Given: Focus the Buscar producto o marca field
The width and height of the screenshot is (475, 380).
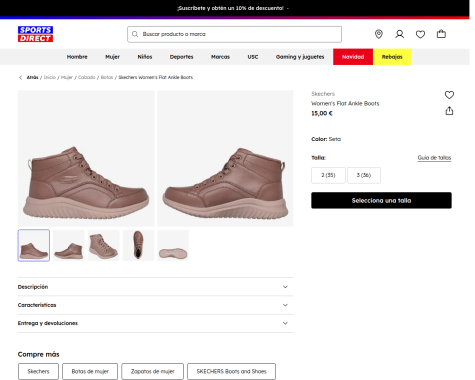Looking at the screenshot, I should (x=234, y=34).
